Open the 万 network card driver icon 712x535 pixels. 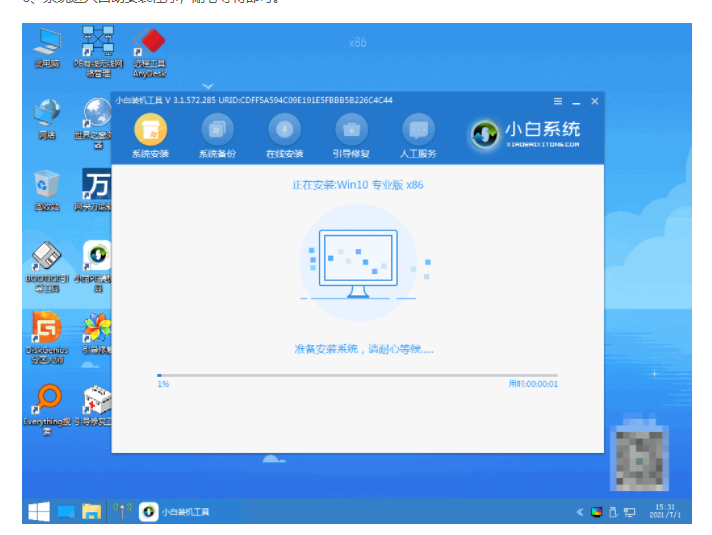(x=94, y=189)
